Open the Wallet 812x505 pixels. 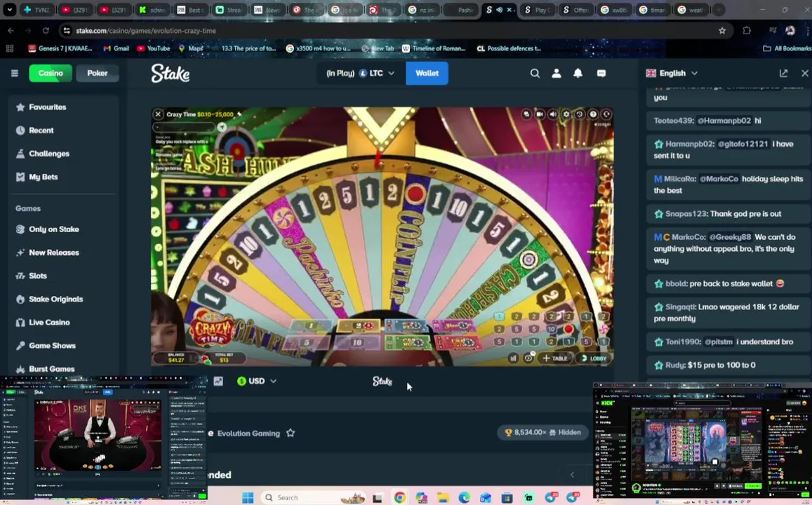[427, 73]
